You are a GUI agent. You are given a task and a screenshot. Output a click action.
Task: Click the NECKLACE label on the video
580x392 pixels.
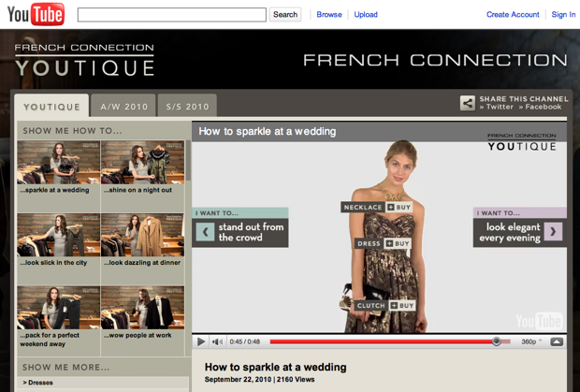pos(363,208)
